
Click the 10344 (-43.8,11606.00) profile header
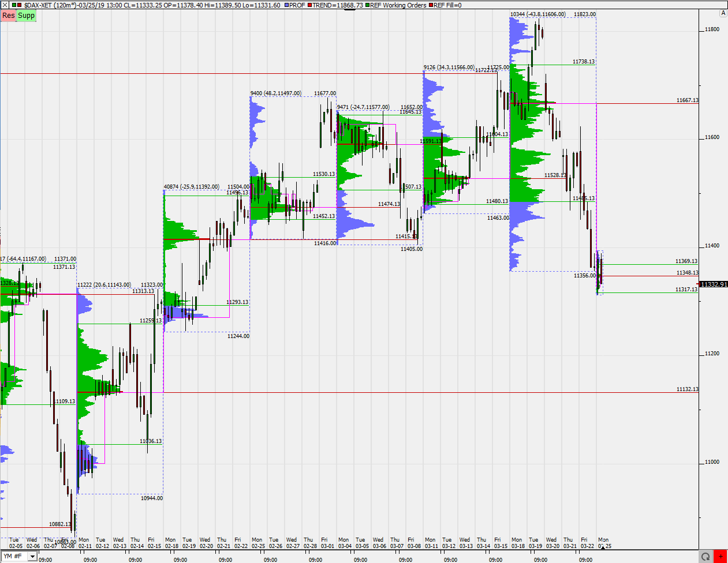tap(538, 14)
